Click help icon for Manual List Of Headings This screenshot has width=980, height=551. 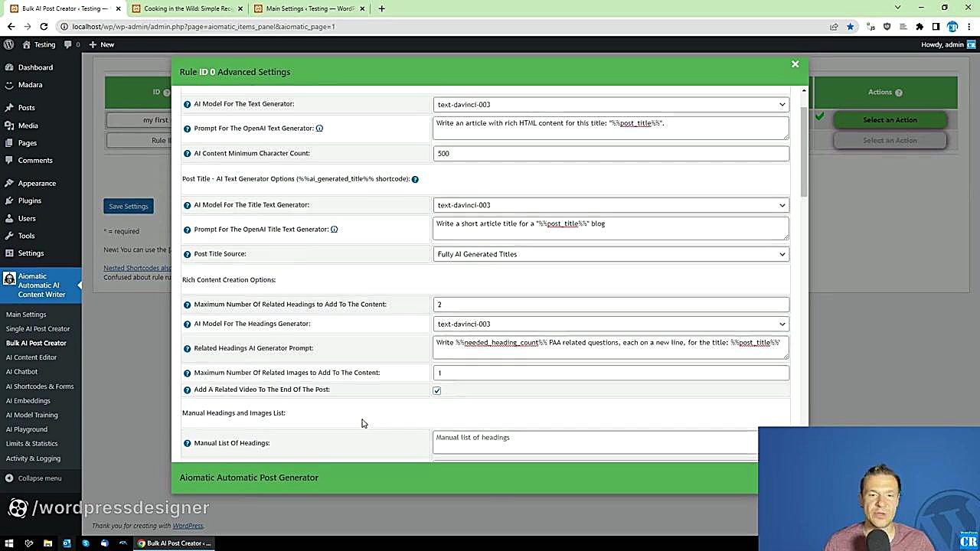187,443
